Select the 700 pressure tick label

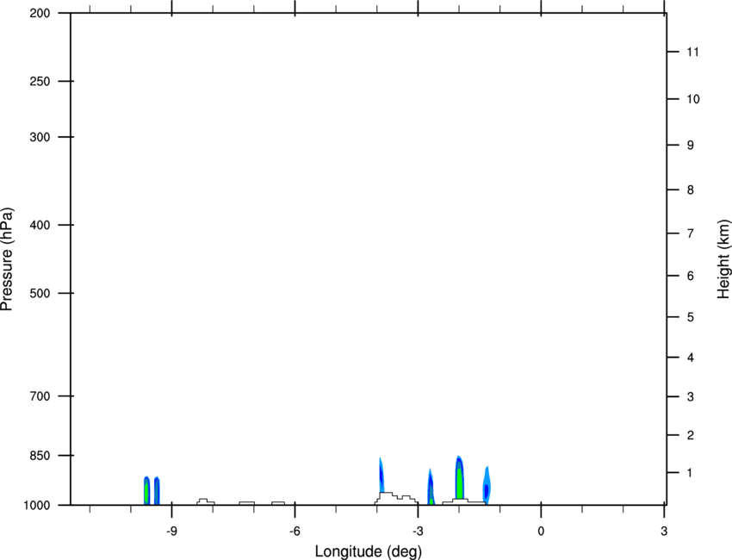[40, 396]
